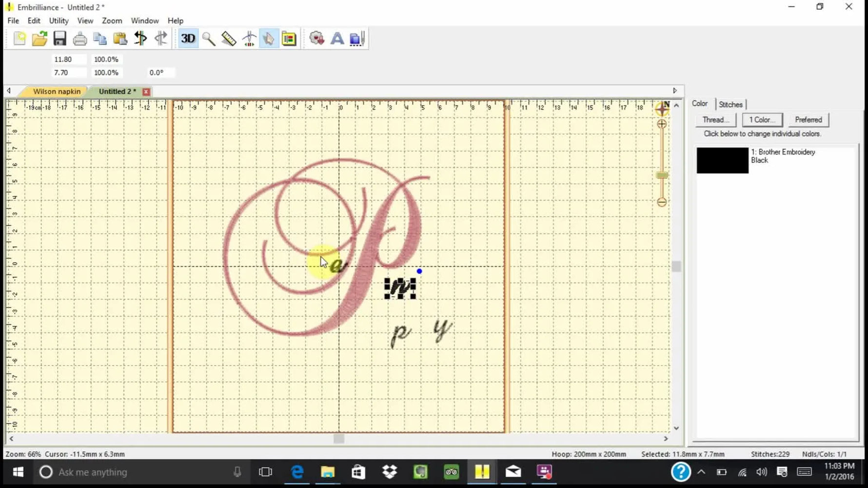Open the View menu

point(85,20)
